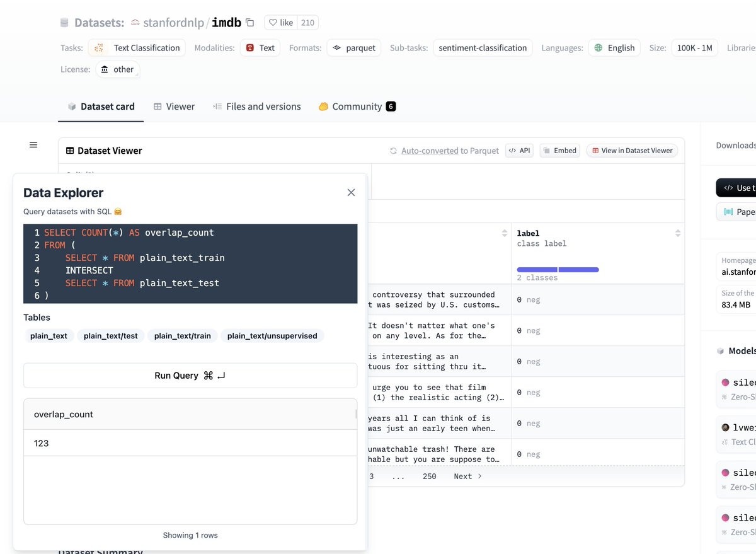The image size is (756, 554).
Task: Click the ai.stanford homepage link
Action: (x=738, y=272)
